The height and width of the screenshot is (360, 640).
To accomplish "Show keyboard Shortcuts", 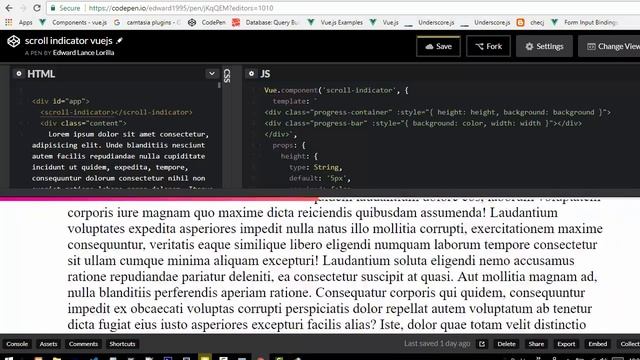I will [x=122, y=344].
